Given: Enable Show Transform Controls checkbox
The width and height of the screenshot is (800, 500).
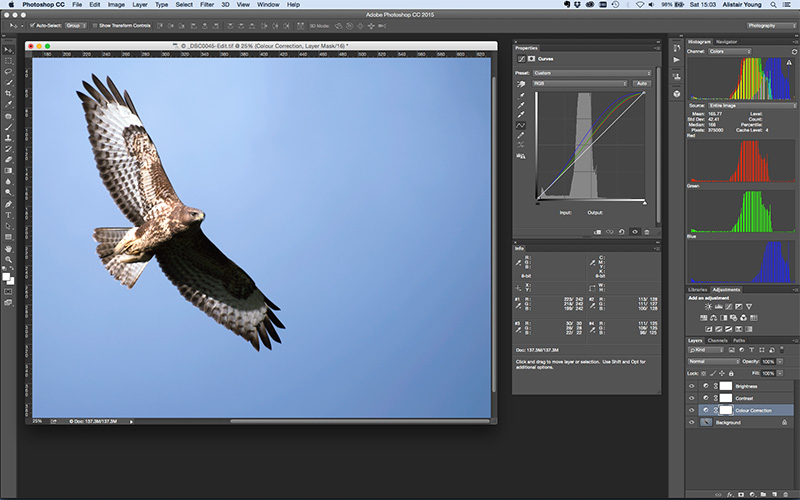Looking at the screenshot, I should click(x=95, y=26).
